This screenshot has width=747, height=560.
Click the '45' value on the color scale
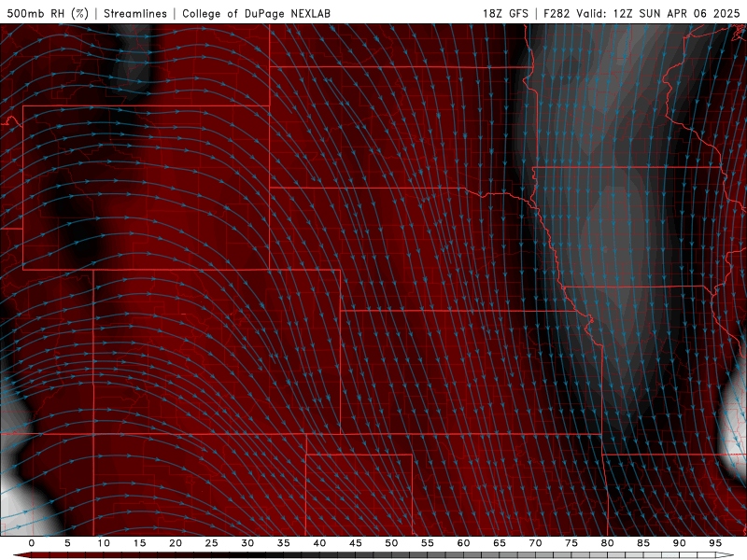pyautogui.click(x=356, y=543)
